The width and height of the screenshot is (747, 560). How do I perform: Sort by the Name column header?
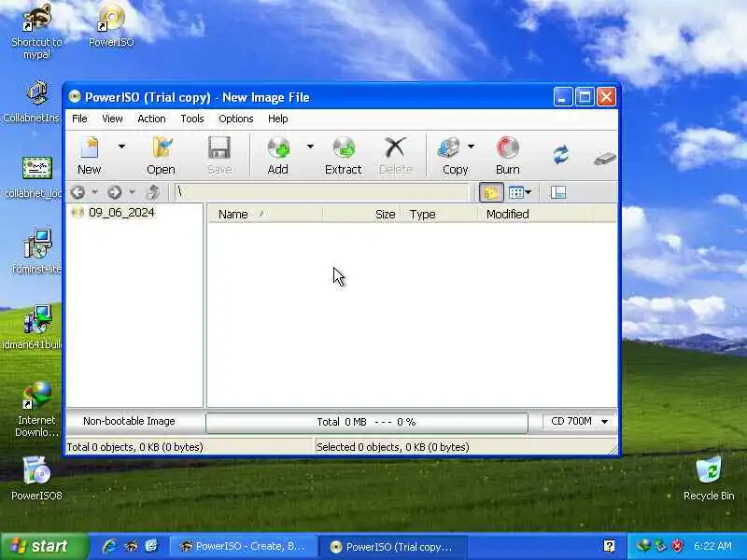tap(265, 215)
